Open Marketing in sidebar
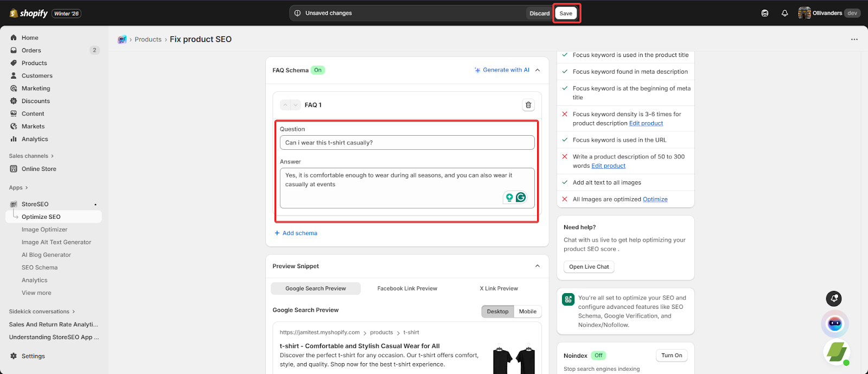This screenshot has width=868, height=374. click(x=36, y=88)
